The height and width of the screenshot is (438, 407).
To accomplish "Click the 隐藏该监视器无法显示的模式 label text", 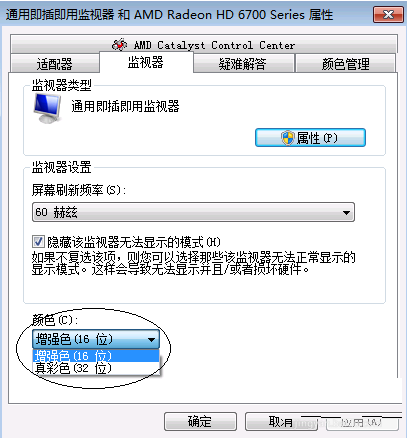I will [134, 242].
